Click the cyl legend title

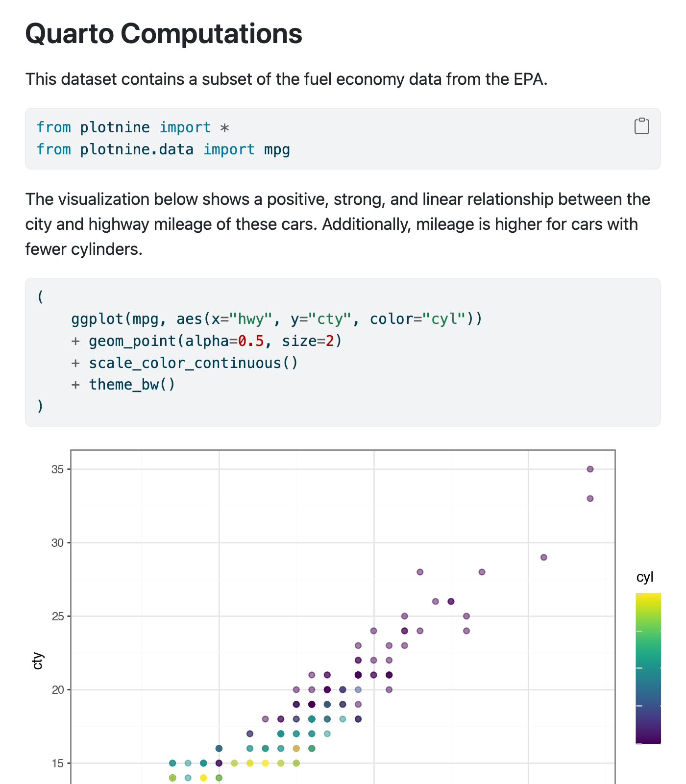[x=644, y=577]
